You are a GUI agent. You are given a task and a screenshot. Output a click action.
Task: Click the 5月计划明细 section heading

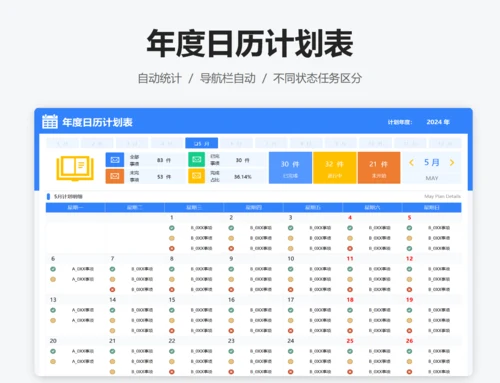point(68,196)
